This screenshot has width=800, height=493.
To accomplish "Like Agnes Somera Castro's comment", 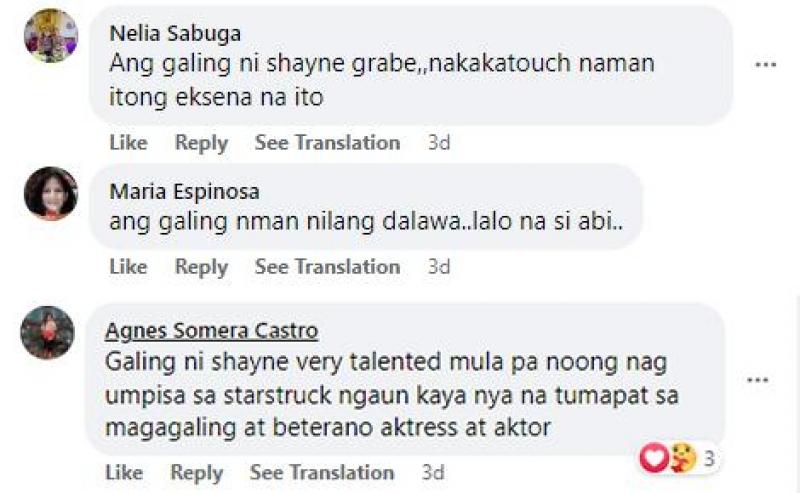I will 124,472.
